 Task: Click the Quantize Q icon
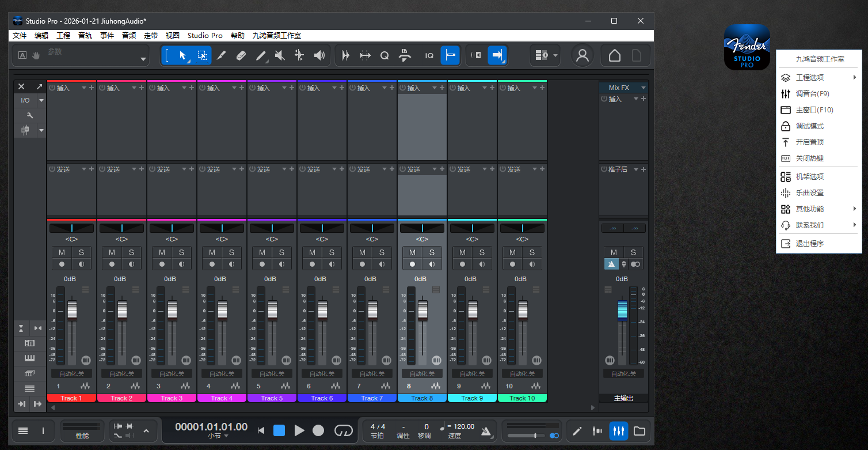tap(384, 55)
